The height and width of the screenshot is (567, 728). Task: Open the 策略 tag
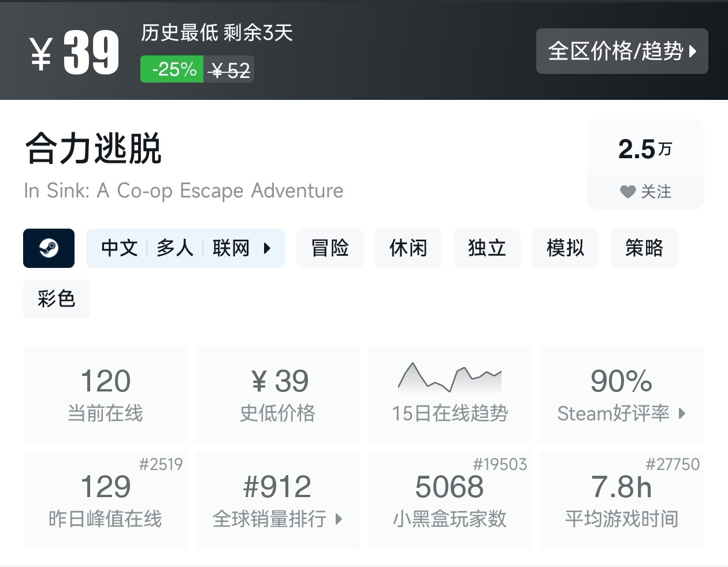coord(644,248)
